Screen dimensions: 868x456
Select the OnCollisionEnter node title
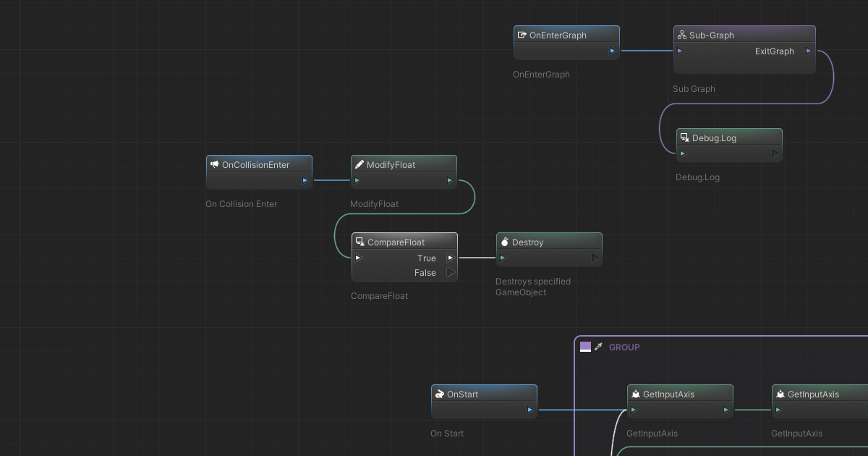pyautogui.click(x=255, y=165)
